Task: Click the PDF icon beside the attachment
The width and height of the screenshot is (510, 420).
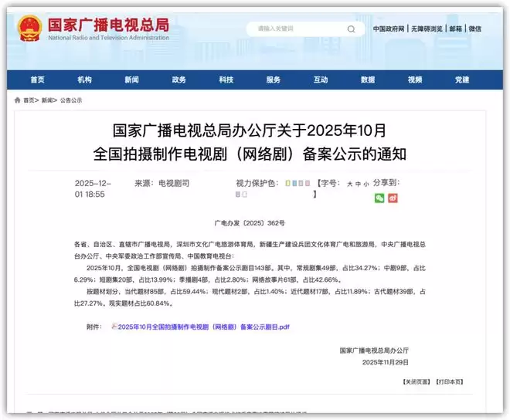Action: 114,327
